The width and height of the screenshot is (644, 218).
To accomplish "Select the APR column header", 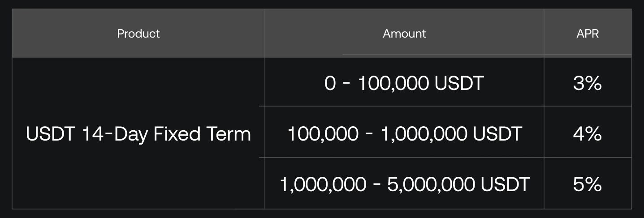I will (588, 34).
